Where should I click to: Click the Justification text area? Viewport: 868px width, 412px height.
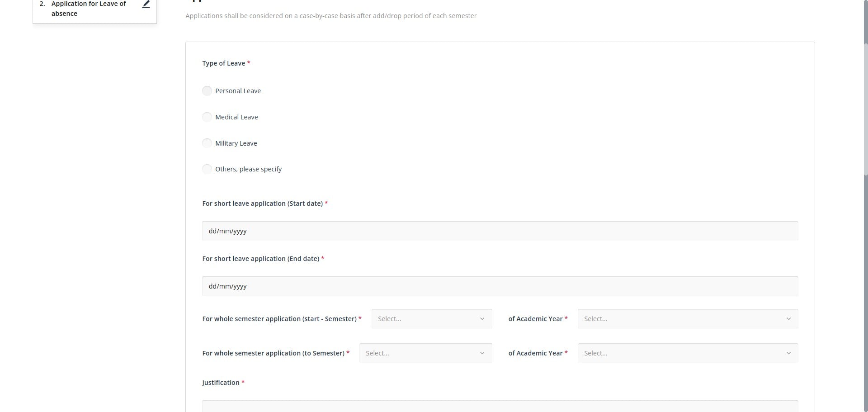500,406
